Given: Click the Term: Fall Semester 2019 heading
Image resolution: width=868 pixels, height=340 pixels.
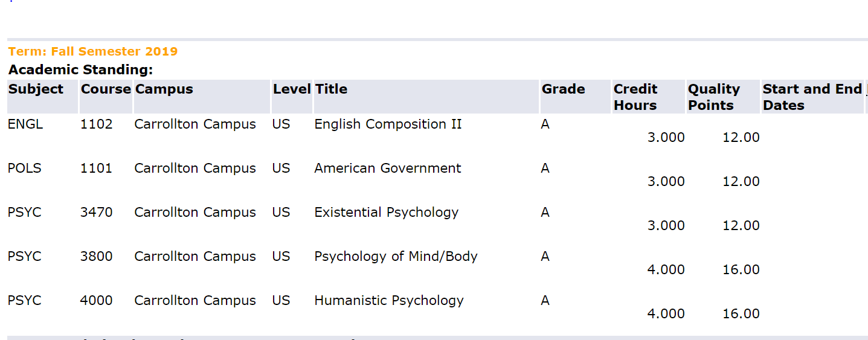Looking at the screenshot, I should pos(93,51).
